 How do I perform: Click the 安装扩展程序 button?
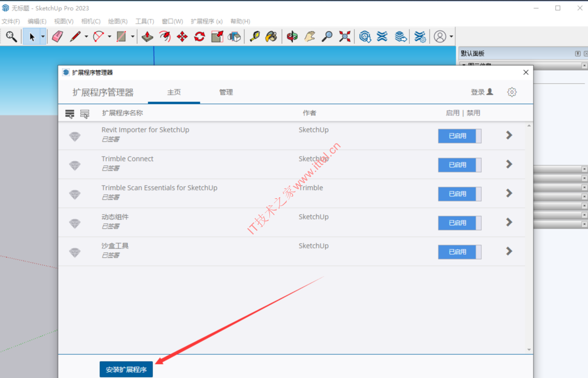pos(126,369)
